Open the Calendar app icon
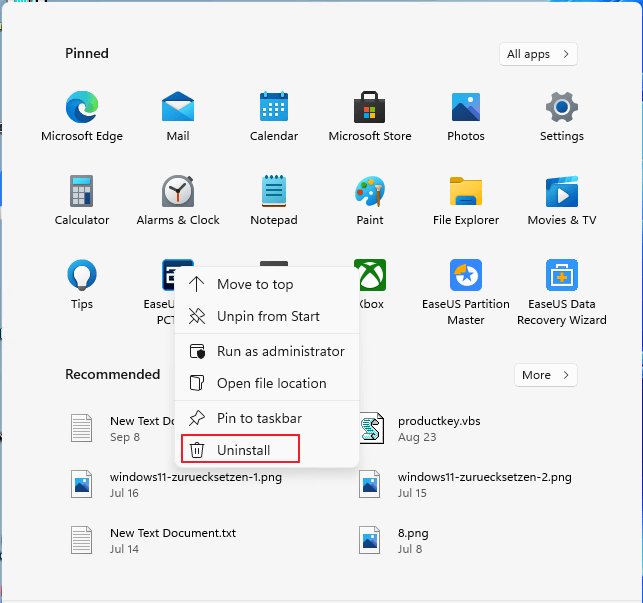 point(274,108)
